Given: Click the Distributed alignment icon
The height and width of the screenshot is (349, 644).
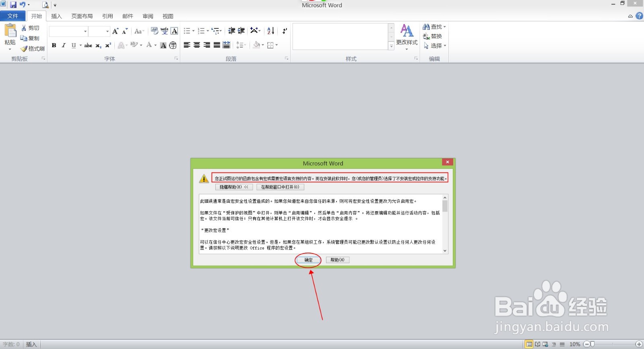Looking at the screenshot, I should pyautogui.click(x=226, y=45).
